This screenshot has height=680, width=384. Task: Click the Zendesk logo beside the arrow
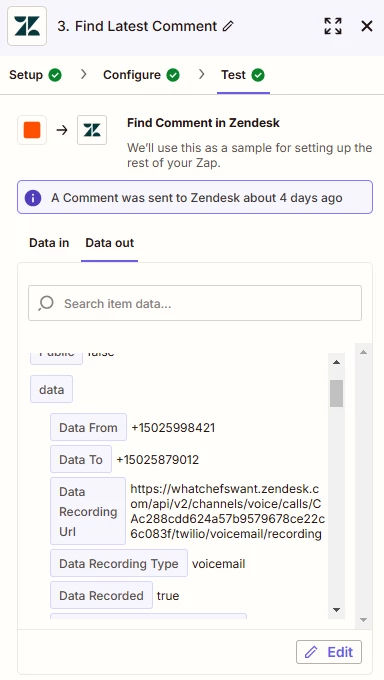(92, 130)
